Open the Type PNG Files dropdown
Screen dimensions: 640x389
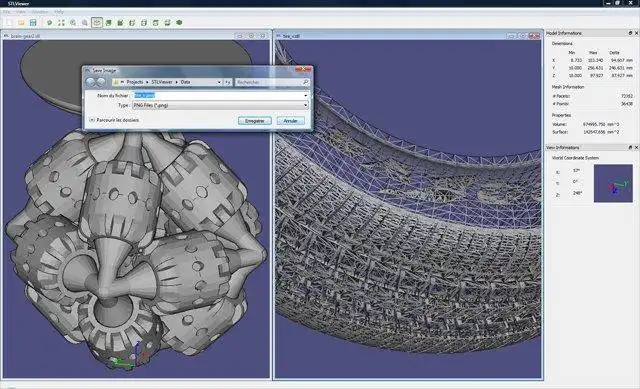pyautogui.click(x=220, y=105)
